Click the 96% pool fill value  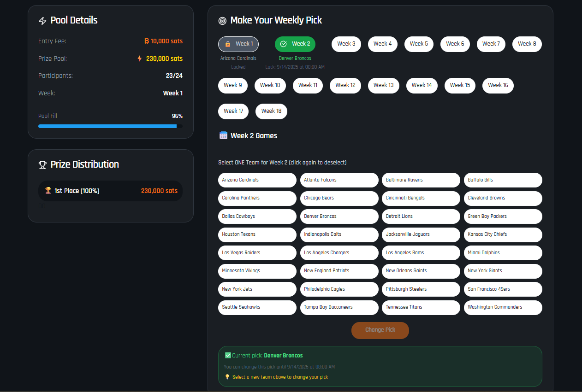[x=177, y=116]
